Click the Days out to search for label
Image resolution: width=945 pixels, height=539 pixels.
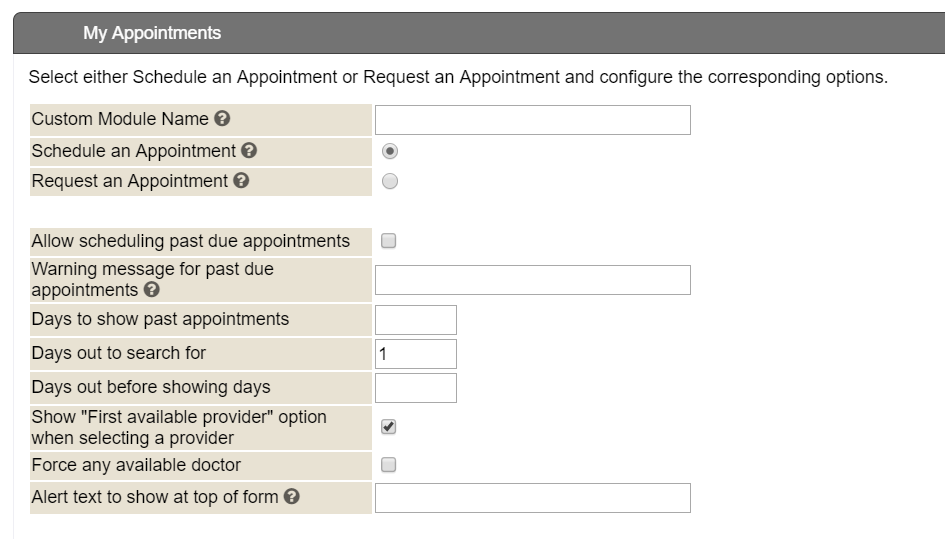click(119, 353)
